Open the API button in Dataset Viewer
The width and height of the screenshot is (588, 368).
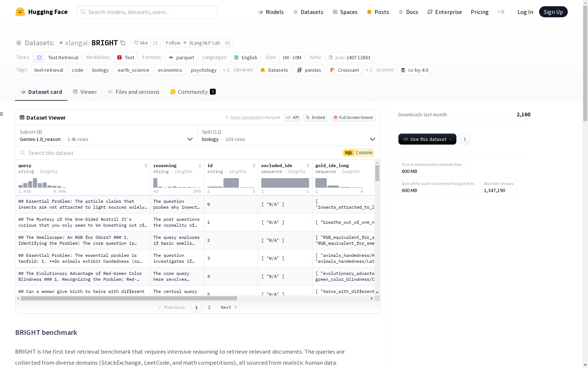click(293, 117)
